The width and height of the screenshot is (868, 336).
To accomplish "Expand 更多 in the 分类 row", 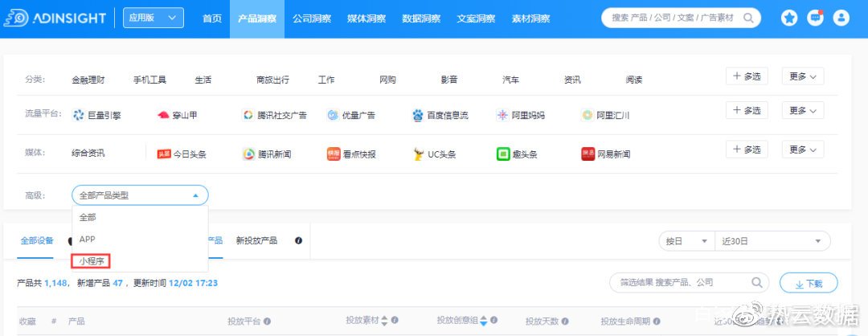I will coord(803,76).
